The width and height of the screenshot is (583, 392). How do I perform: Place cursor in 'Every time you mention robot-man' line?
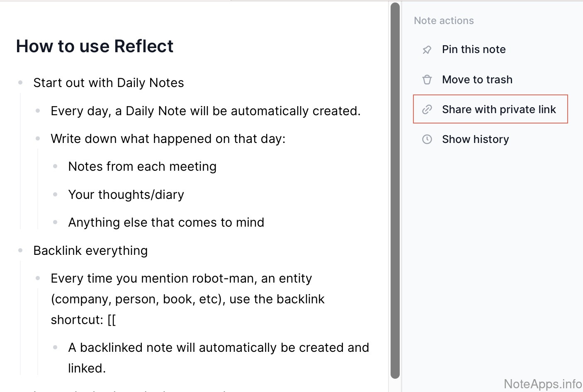(181, 278)
